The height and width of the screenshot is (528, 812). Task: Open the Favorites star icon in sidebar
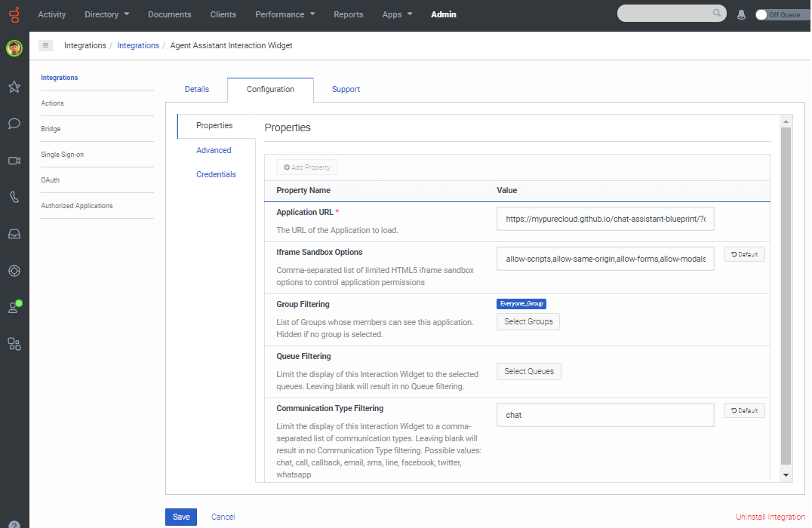click(14, 87)
